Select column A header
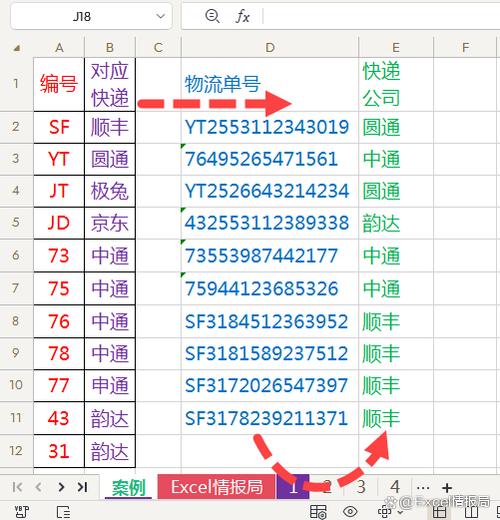500x520 pixels. [59, 48]
